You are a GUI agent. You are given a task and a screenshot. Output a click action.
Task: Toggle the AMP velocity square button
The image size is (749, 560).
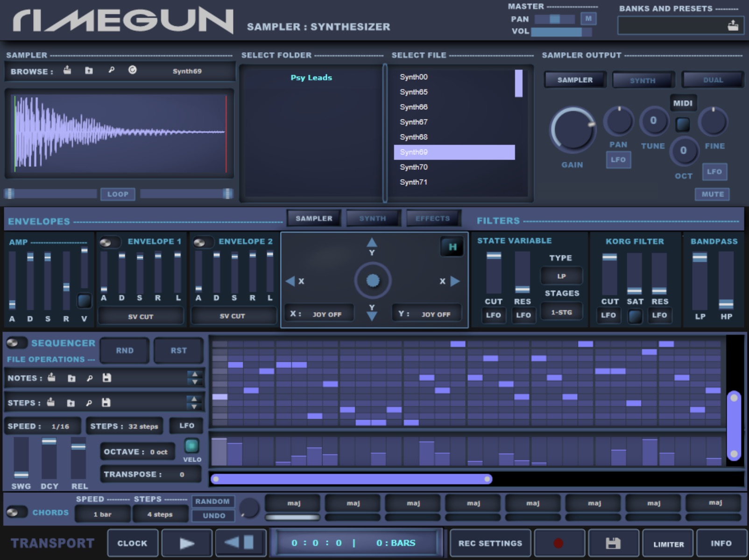84,301
